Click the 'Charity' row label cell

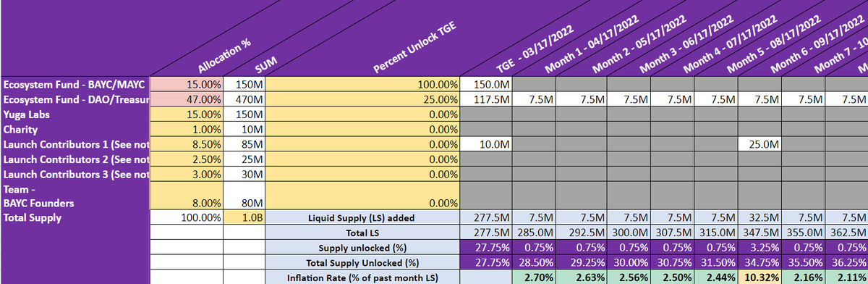[75, 129]
